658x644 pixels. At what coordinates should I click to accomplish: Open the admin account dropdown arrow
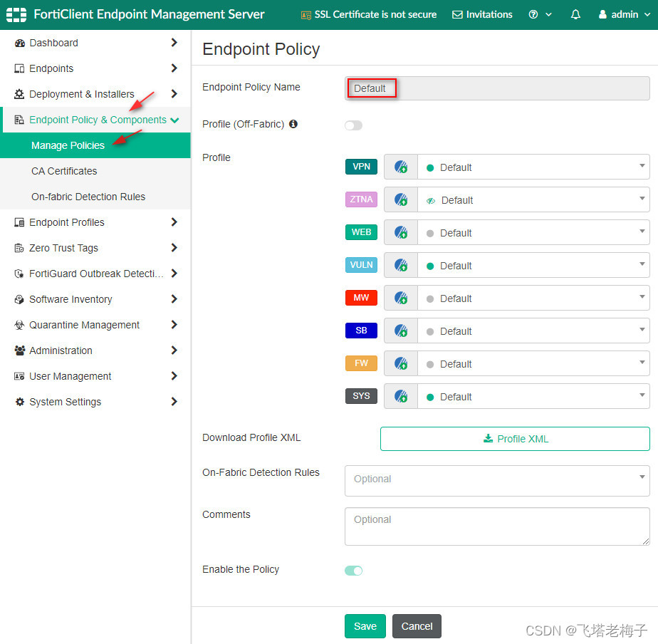[647, 15]
